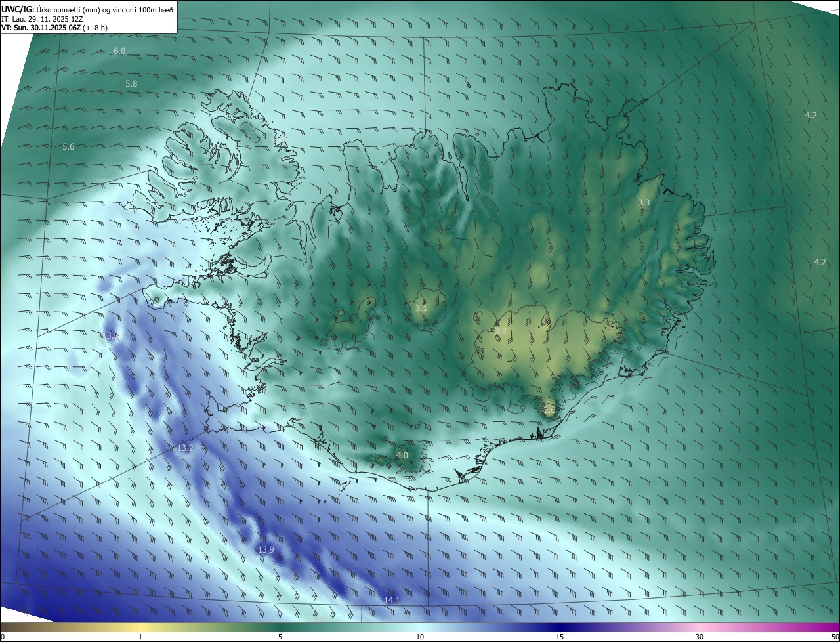This screenshot has width=840, height=642.
Task: Select the uppermost 4.2 value label off the northeast coast
Action: [x=811, y=116]
